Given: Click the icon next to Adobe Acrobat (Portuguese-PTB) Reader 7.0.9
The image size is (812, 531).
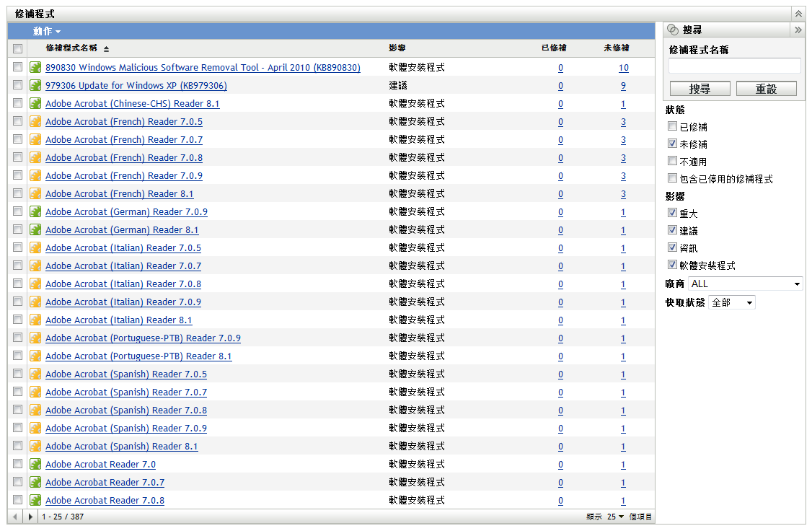Looking at the screenshot, I should click(35, 338).
